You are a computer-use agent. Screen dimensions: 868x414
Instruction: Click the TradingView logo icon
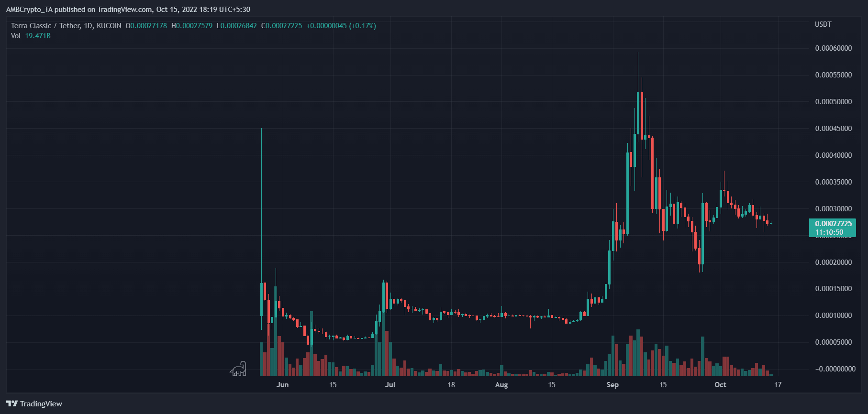tap(12, 404)
